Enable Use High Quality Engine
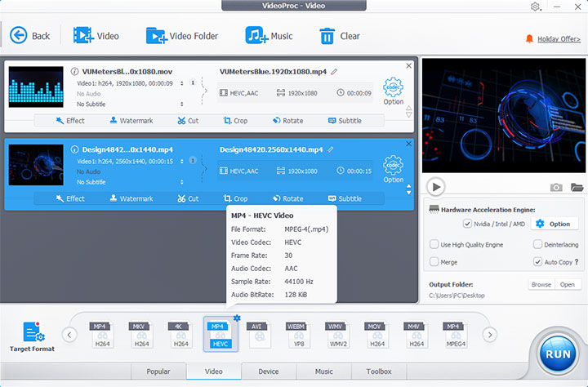This screenshot has width=588, height=387. 434,244
